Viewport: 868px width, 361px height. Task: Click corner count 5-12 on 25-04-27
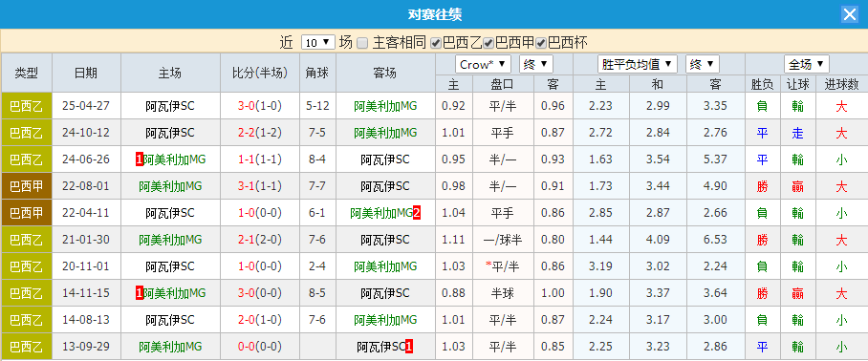[x=317, y=106]
